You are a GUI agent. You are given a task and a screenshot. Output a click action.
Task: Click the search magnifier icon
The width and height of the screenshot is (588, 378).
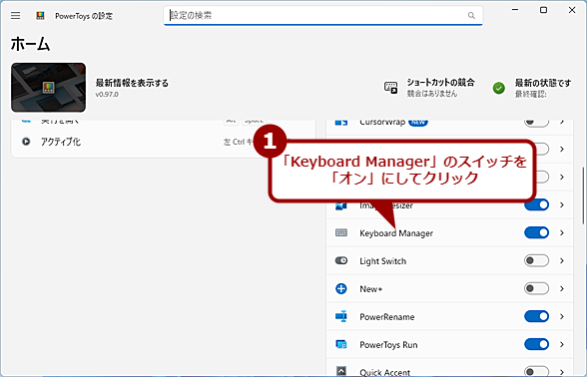[x=471, y=15]
